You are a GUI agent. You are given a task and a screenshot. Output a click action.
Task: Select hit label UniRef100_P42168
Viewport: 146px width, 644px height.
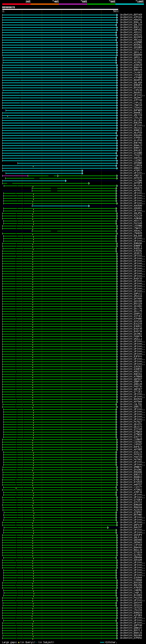click(131, 223)
